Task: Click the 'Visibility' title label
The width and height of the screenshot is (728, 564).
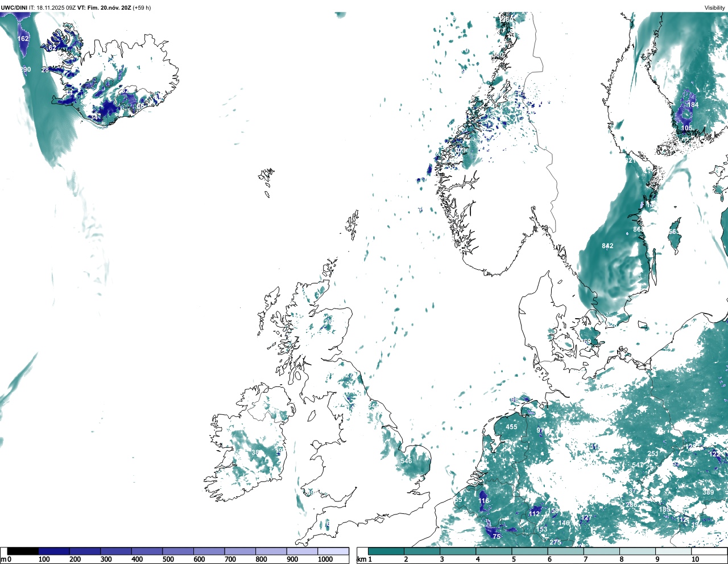Action: click(714, 7)
